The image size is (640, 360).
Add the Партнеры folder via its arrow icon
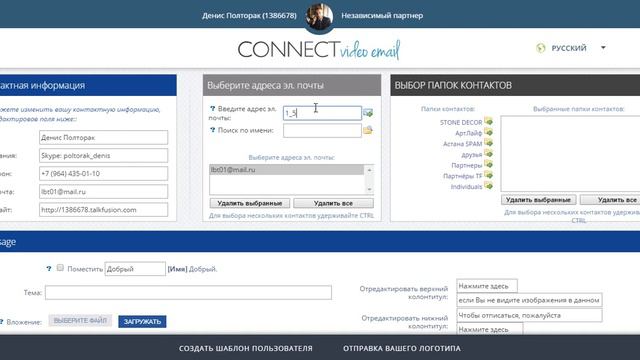coord(488,164)
